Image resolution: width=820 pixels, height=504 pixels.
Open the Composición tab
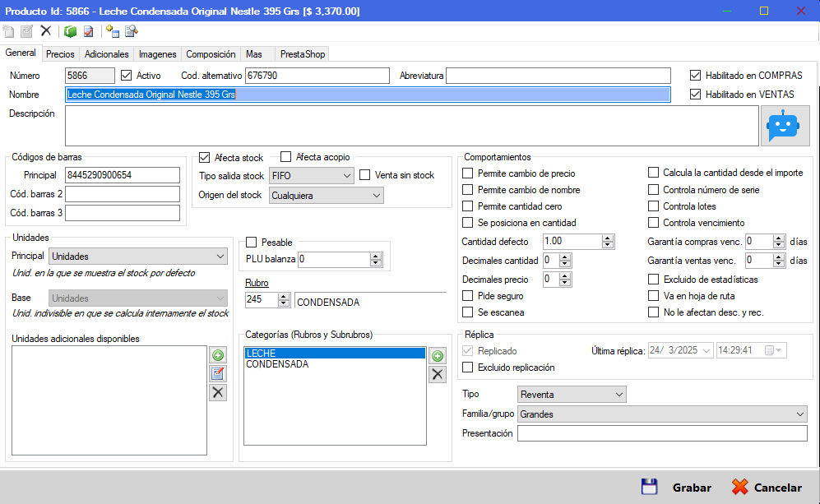(x=211, y=53)
